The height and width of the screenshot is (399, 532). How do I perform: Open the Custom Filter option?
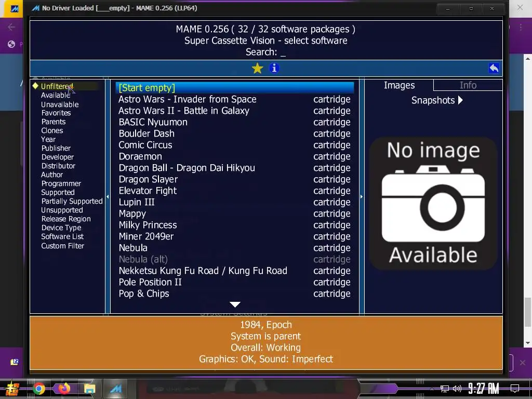point(62,246)
